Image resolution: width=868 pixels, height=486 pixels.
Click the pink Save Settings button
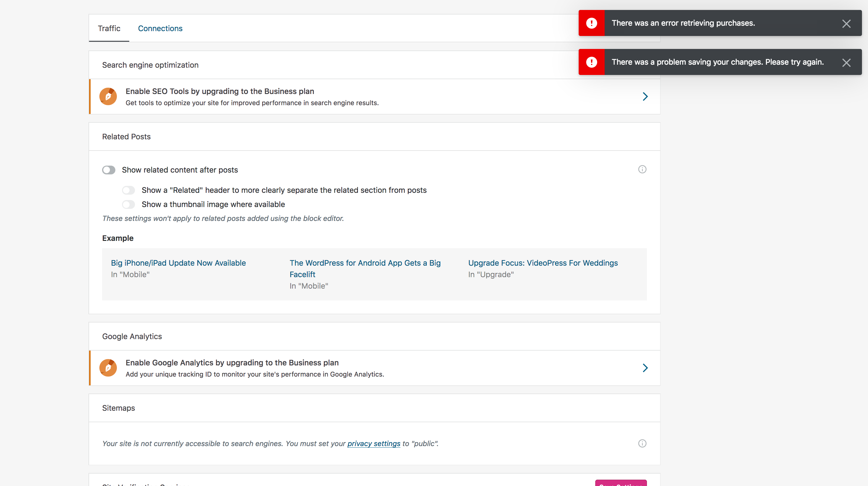click(x=621, y=483)
